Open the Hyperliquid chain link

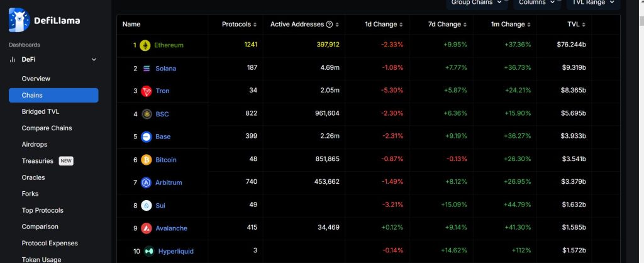click(x=175, y=251)
